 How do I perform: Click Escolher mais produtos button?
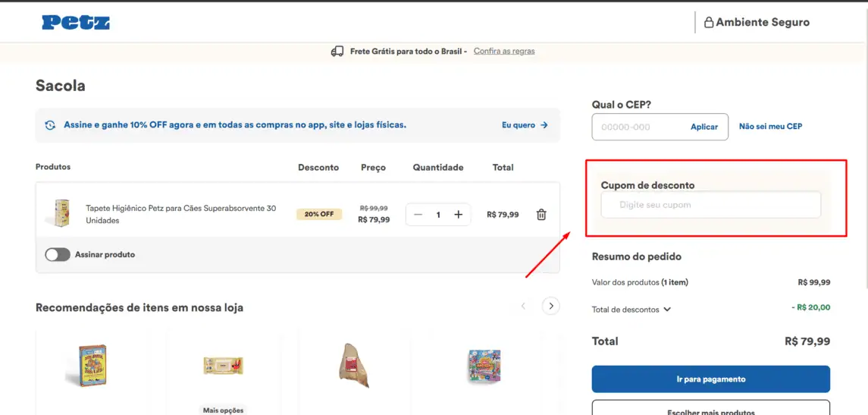coord(710,410)
